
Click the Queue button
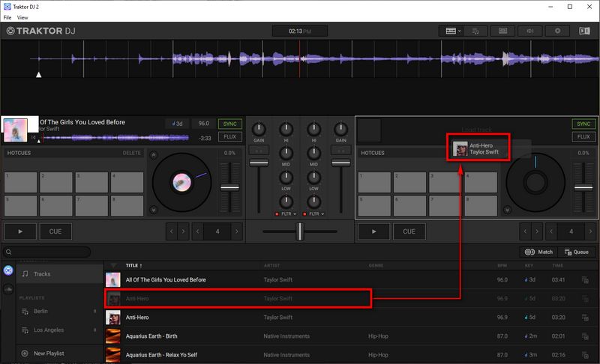pyautogui.click(x=576, y=252)
